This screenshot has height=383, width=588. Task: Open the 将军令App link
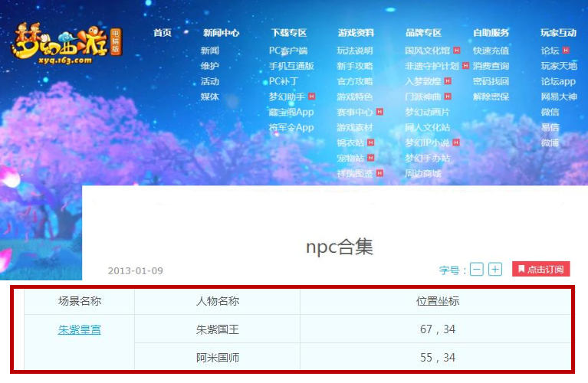(x=291, y=127)
